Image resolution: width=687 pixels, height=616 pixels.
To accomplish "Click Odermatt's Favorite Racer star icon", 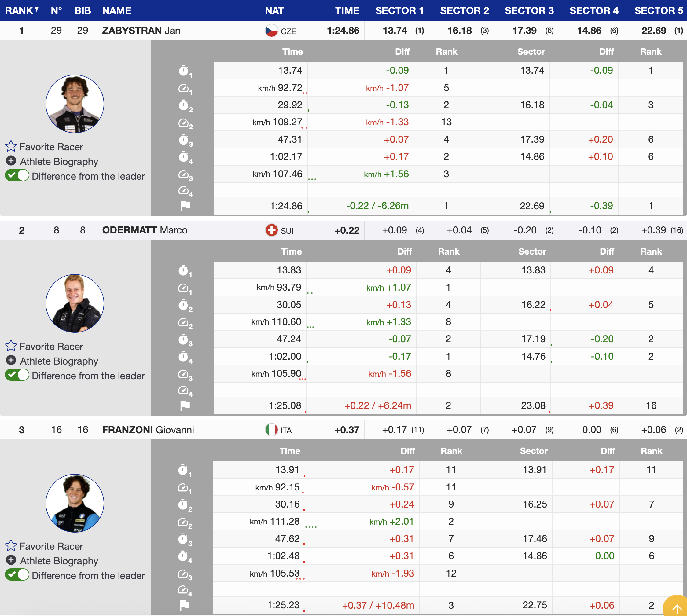I will 11,346.
